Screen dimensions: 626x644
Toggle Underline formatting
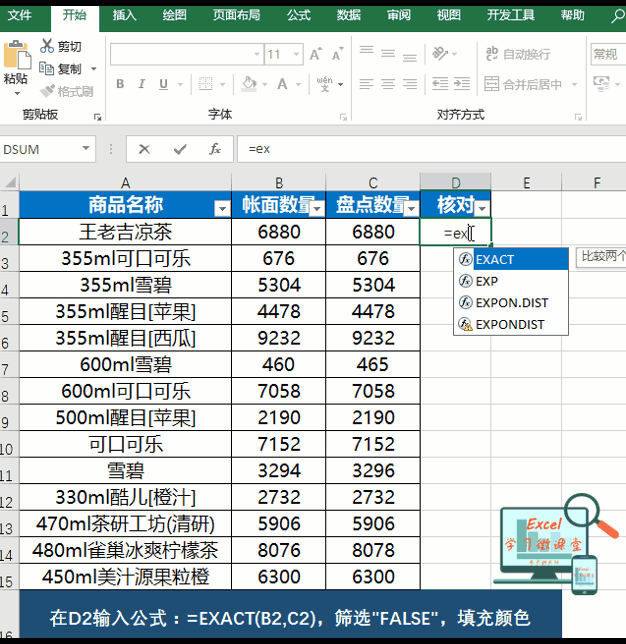coord(163,84)
